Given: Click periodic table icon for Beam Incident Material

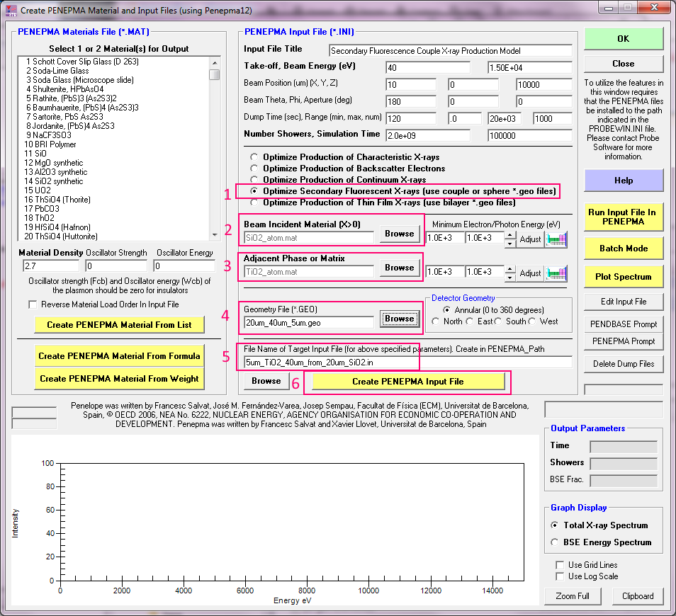Looking at the screenshot, I should coord(556,239).
